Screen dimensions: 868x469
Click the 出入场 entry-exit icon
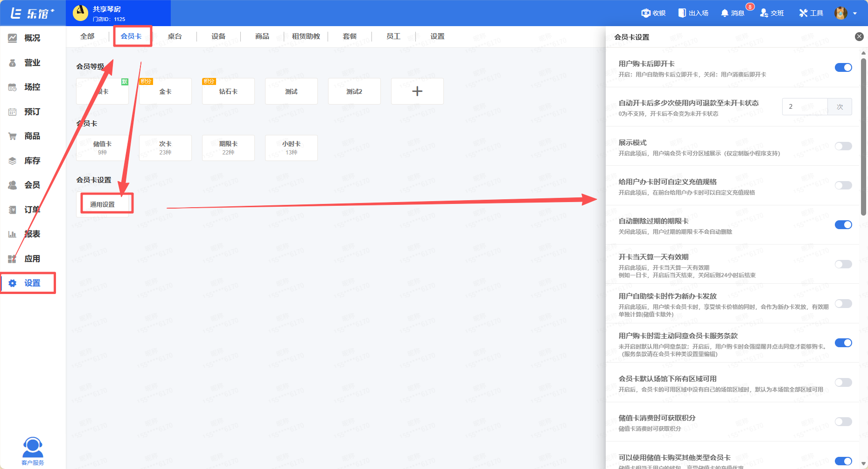pyautogui.click(x=682, y=13)
